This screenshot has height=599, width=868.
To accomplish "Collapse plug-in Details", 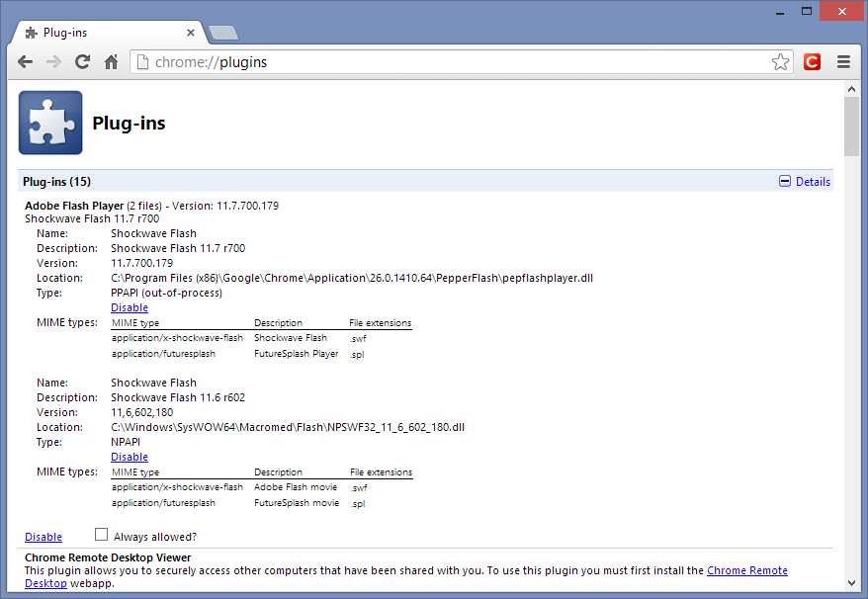I will [805, 182].
